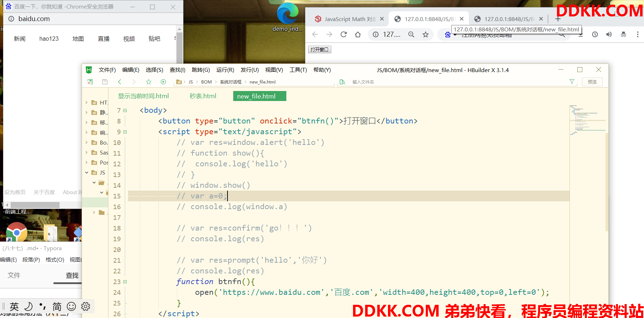The width and height of the screenshot is (644, 318).
Task: Open search engine dropdown arrow next to Baidu paw
Action: [455, 35]
